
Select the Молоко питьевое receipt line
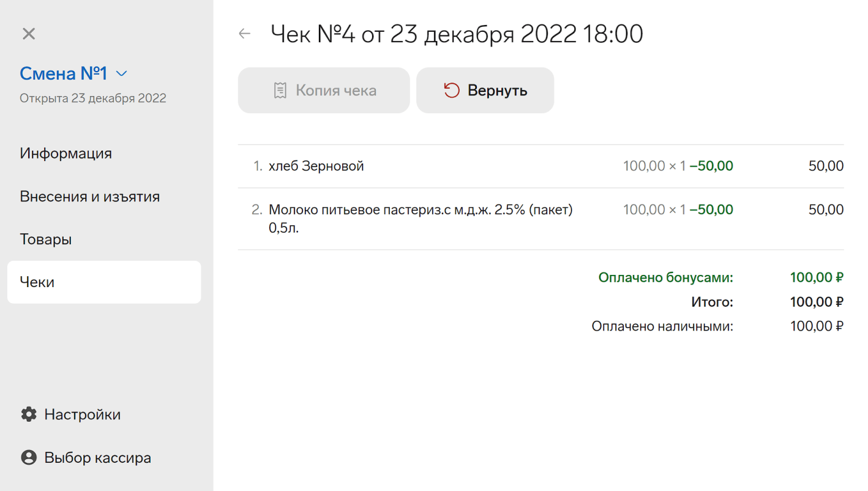541,219
